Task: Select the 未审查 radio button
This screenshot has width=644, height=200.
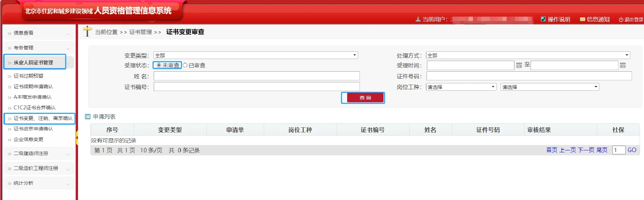Action: click(159, 65)
